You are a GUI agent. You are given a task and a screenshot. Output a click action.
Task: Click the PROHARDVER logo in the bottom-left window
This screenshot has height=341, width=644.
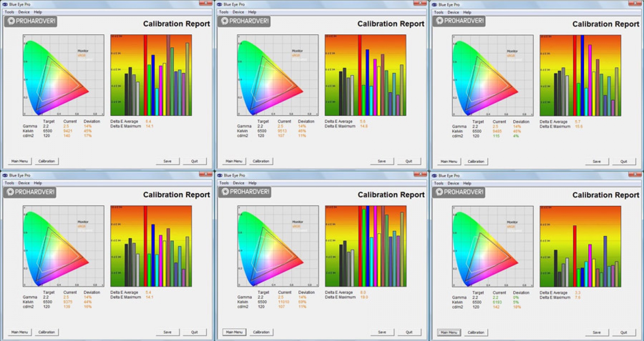[x=30, y=192]
